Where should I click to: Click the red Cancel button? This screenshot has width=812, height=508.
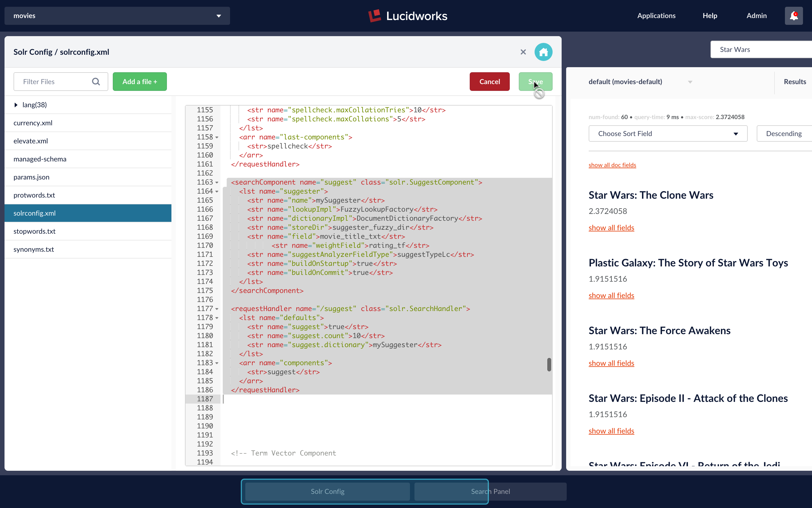tap(489, 82)
